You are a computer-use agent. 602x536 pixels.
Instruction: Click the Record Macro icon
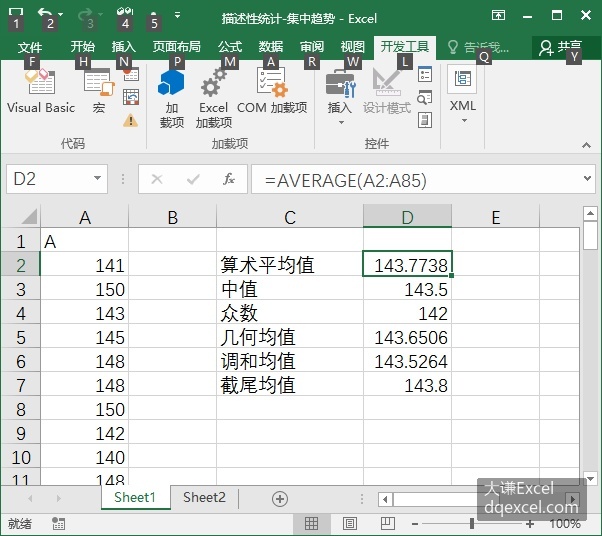131,74
